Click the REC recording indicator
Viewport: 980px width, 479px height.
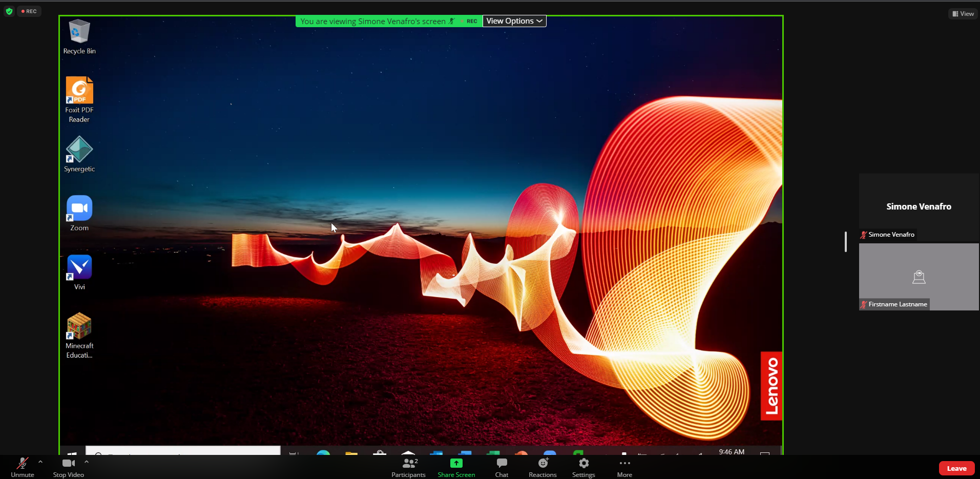[29, 11]
